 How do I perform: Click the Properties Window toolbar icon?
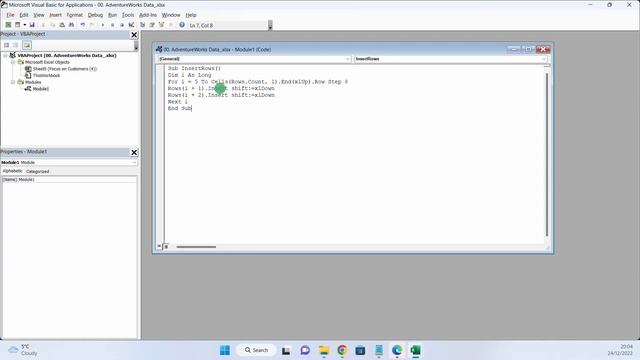tap(152, 25)
